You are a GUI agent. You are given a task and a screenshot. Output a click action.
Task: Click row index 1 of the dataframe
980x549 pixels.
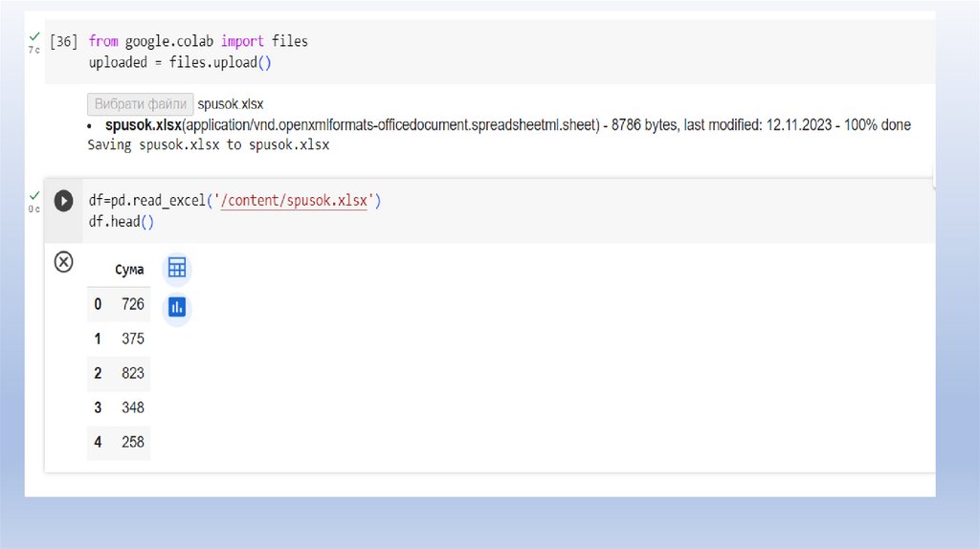(98, 339)
